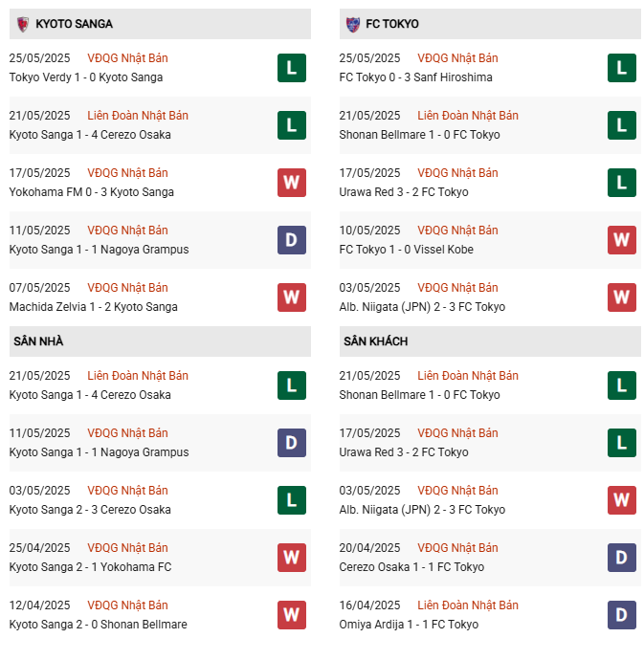Click W badge for Yokohama FM 0-3 match
The image size is (644, 660).
[x=292, y=183]
